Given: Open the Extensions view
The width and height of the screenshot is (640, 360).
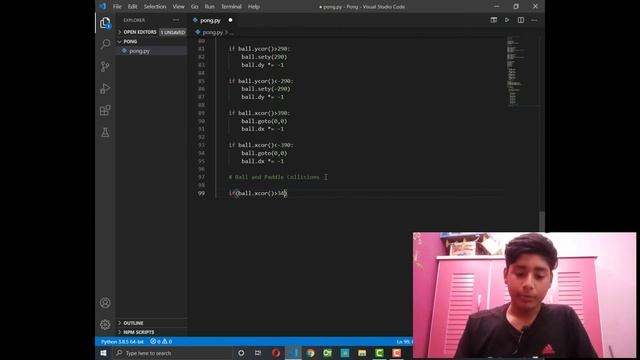Looking at the screenshot, I should click(x=105, y=110).
